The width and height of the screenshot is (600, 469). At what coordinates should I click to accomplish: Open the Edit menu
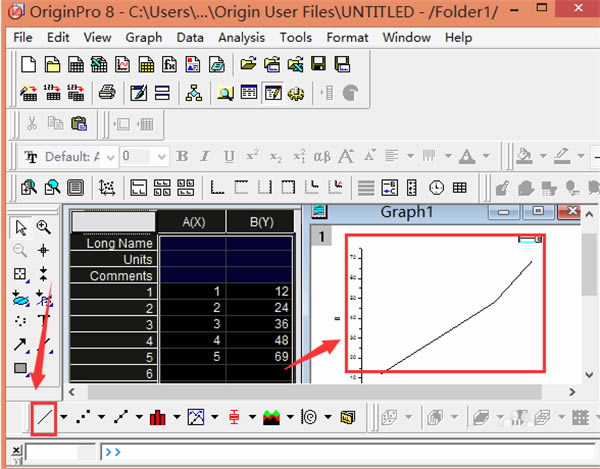point(58,37)
